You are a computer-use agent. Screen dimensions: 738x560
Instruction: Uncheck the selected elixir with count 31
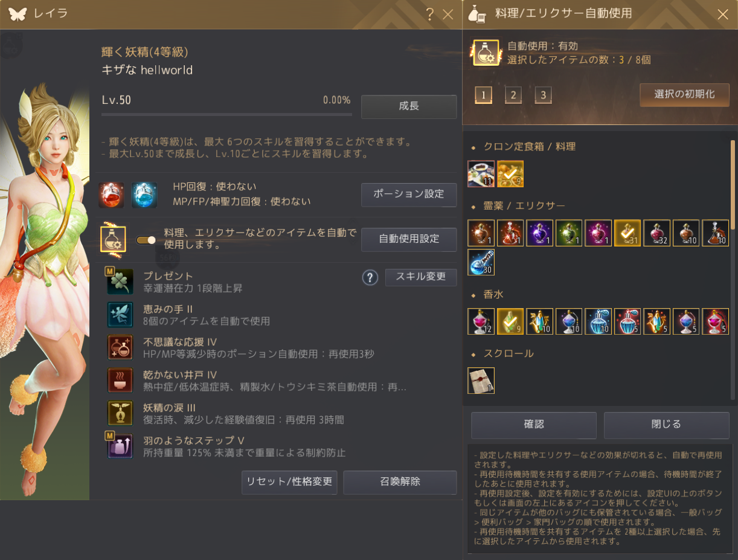pos(627,233)
